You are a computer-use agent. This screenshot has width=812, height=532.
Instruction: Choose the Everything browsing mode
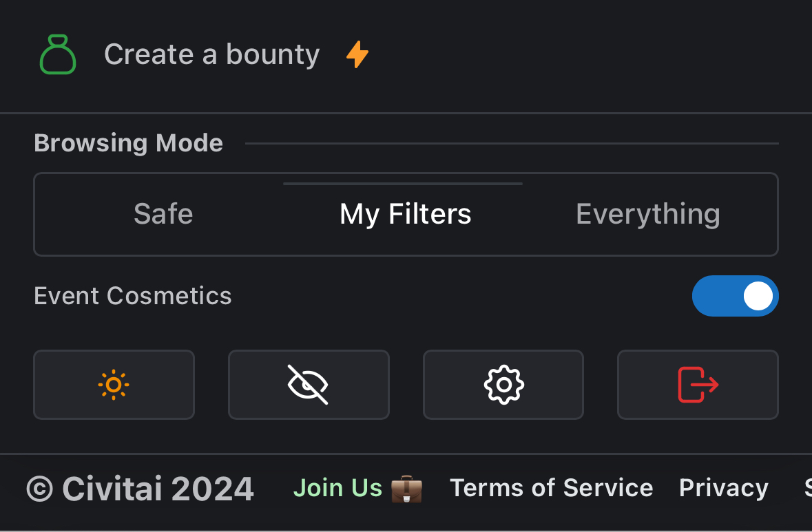[x=647, y=214]
